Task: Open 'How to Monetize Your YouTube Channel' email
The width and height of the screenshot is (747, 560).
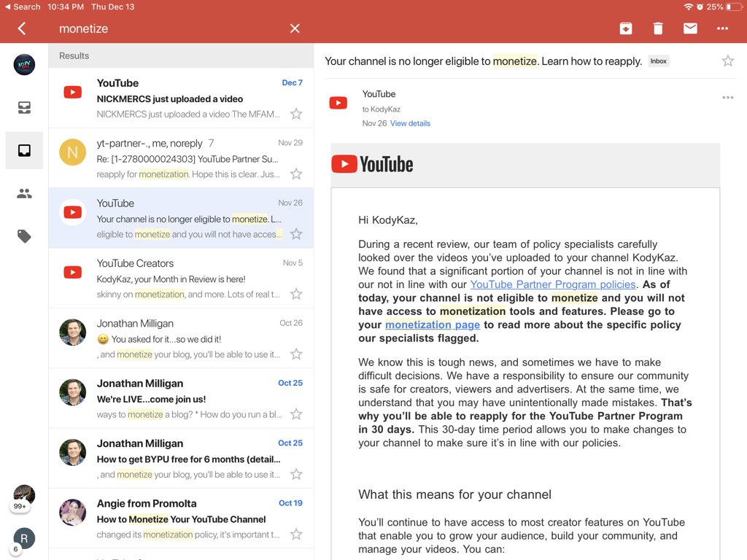Action: (181, 518)
